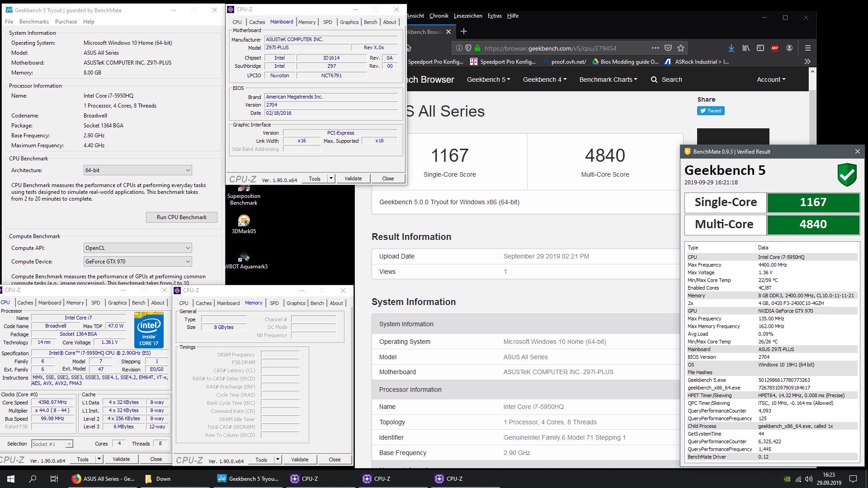Click Validate in CPU tab CPU-Z window
This screenshot has height=488, width=868.
pos(121,459)
